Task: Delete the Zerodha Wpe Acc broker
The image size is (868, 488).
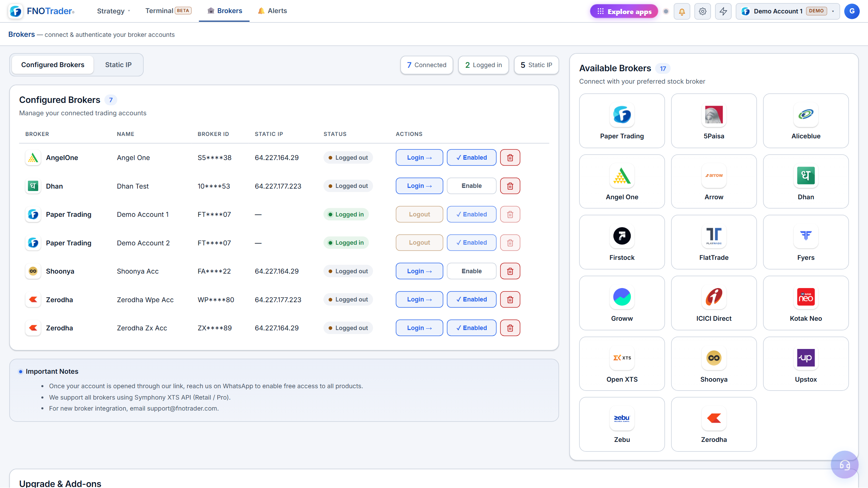Action: tap(510, 299)
